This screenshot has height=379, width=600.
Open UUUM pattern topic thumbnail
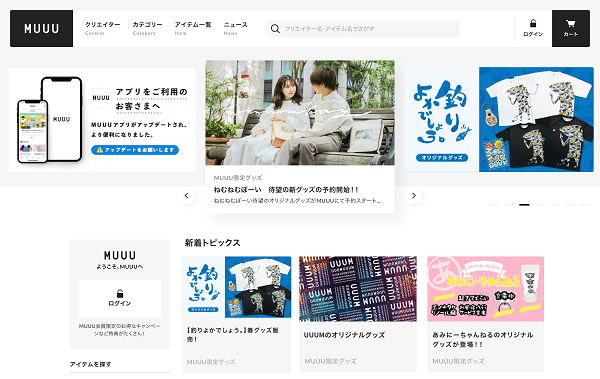click(358, 289)
